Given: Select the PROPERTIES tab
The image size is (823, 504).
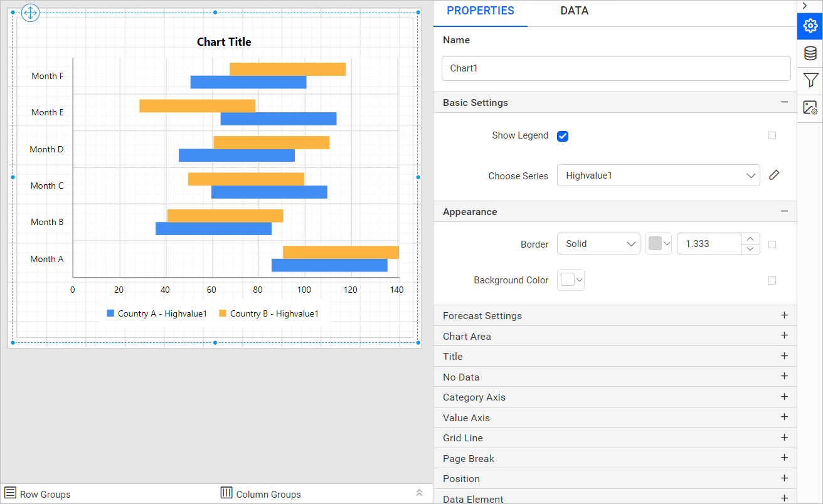Looking at the screenshot, I should pos(480,11).
